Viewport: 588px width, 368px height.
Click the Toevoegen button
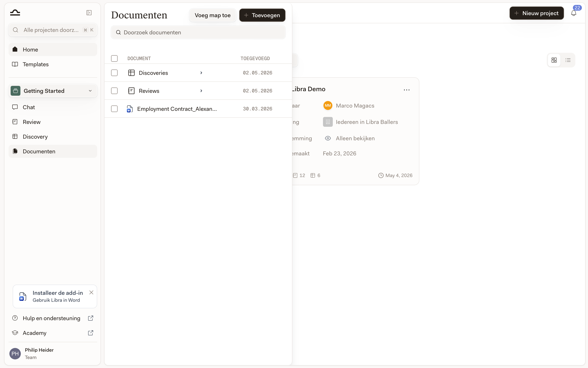tap(262, 15)
